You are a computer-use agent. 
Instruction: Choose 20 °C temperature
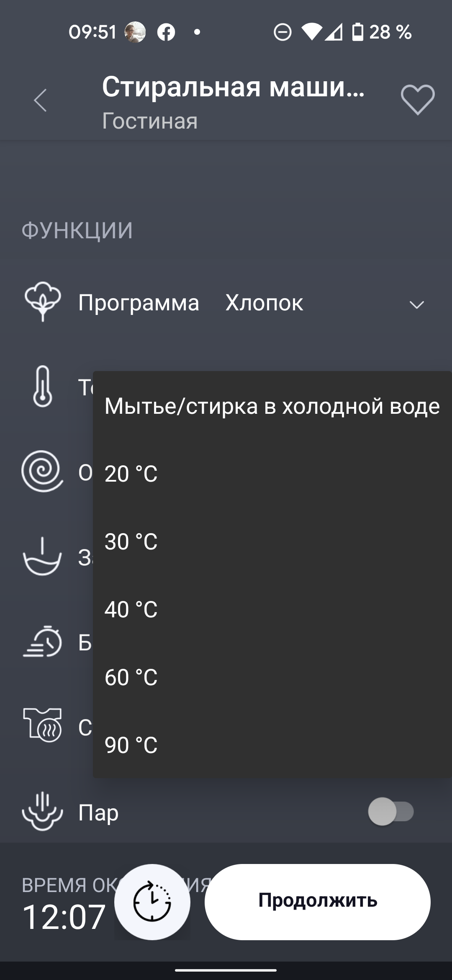point(131,474)
